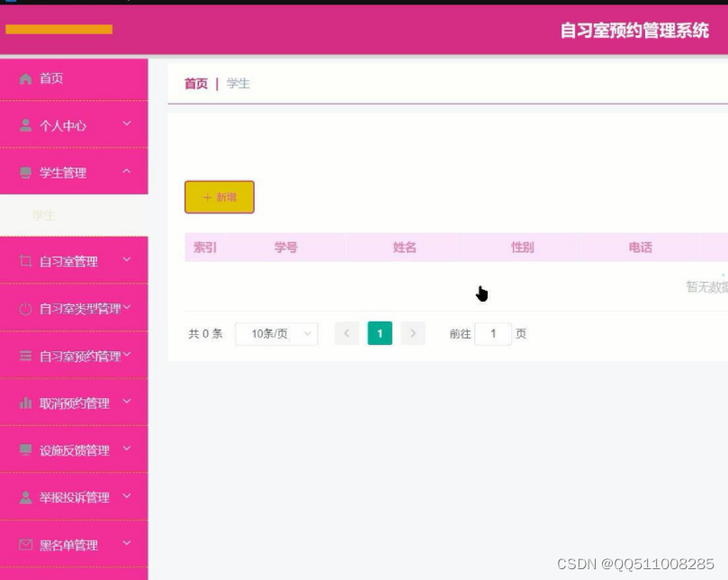Click the square icon next to 自习室管理
Screen dimensions: 728x580
tap(27, 261)
